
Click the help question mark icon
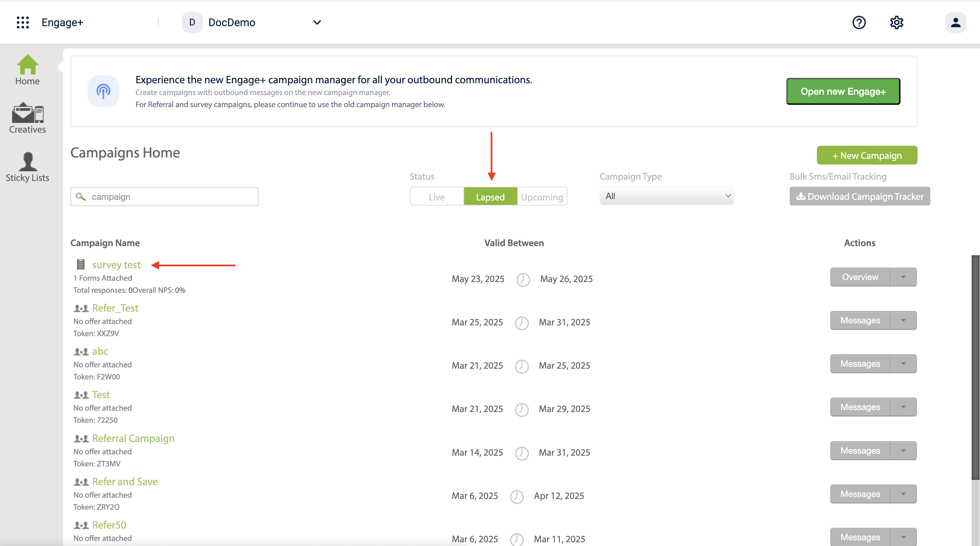click(x=859, y=22)
